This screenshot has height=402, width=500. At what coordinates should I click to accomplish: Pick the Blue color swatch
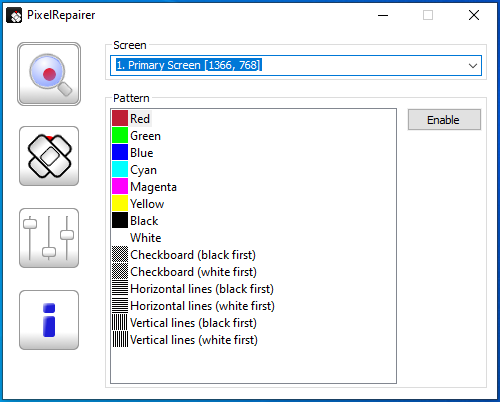pyautogui.click(x=120, y=152)
